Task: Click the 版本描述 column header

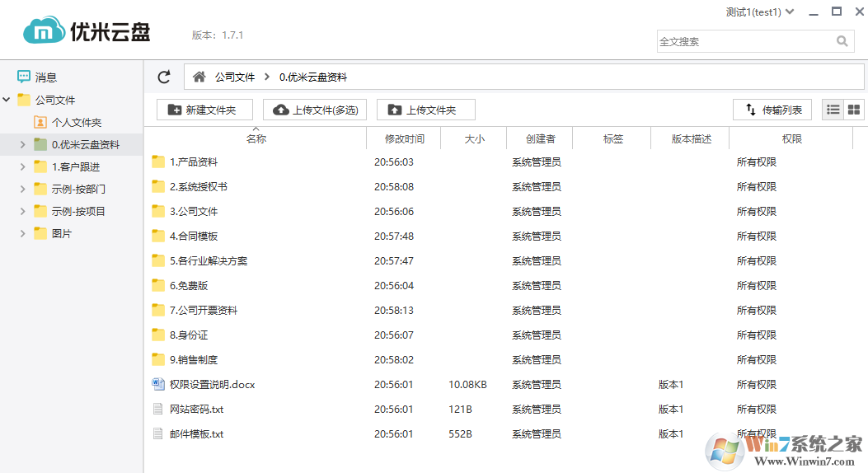Action: (692, 139)
